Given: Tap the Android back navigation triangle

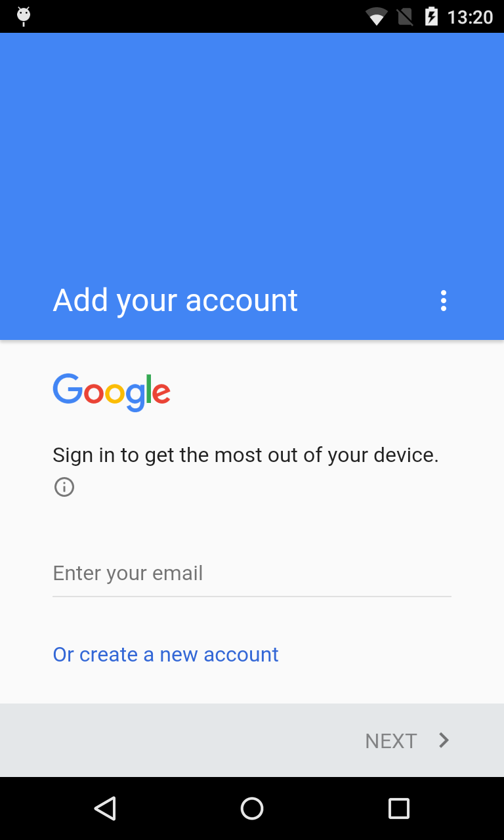Looking at the screenshot, I should point(105,808).
